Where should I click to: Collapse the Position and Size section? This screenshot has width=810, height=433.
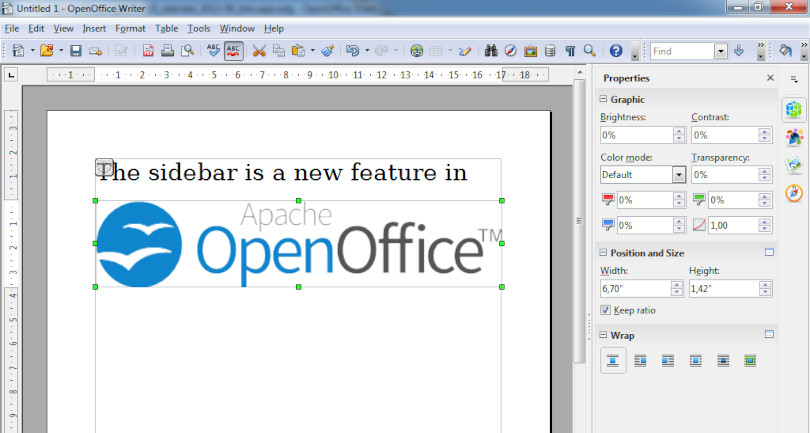(603, 252)
